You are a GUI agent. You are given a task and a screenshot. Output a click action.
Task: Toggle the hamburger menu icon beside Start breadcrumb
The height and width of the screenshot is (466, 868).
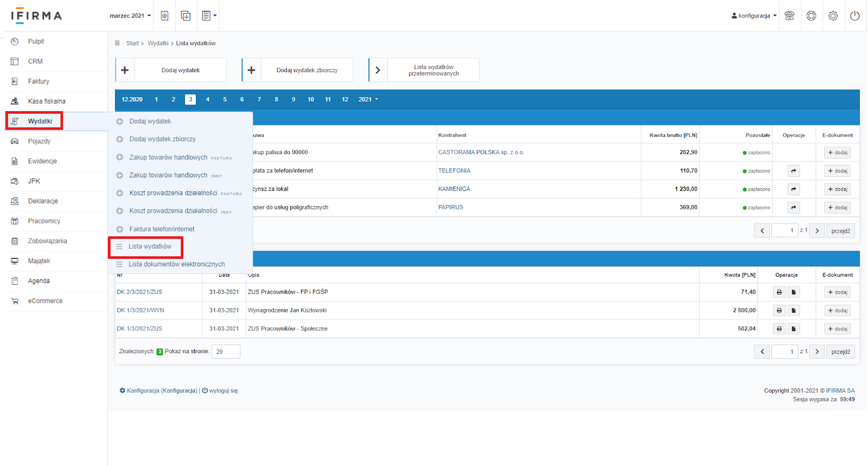coord(117,43)
